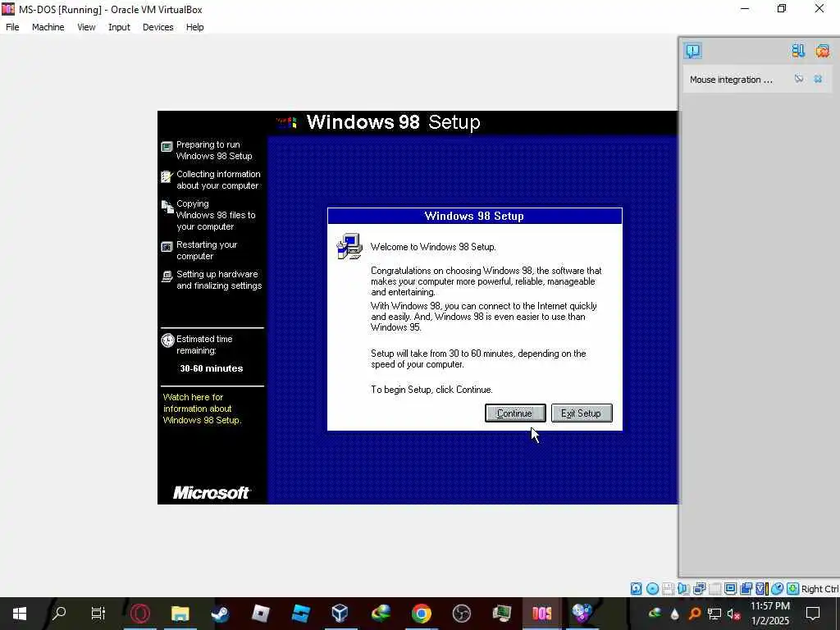Image resolution: width=840 pixels, height=630 pixels.
Task: Switch to the MS-DOS VM taskbar button
Action: click(x=541, y=614)
